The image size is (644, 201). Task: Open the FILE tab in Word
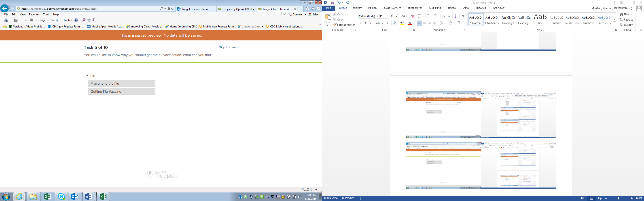point(328,8)
